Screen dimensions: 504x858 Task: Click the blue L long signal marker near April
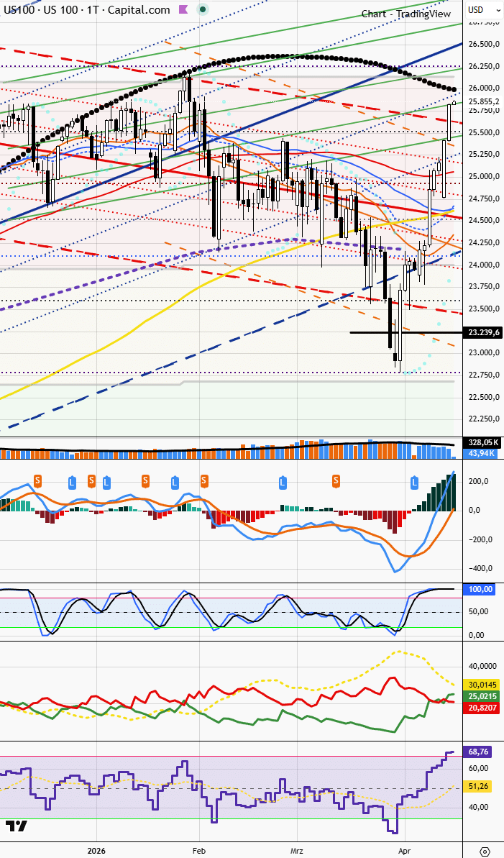[415, 483]
